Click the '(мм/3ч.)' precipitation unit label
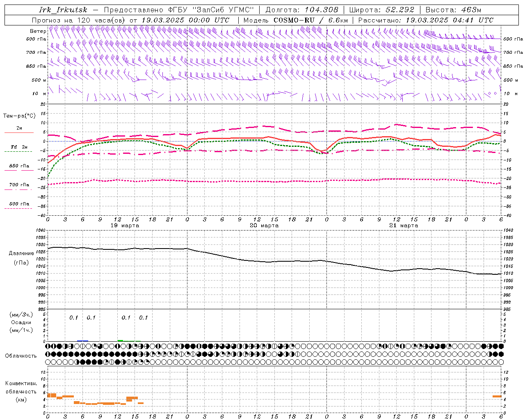 (x=21, y=315)
